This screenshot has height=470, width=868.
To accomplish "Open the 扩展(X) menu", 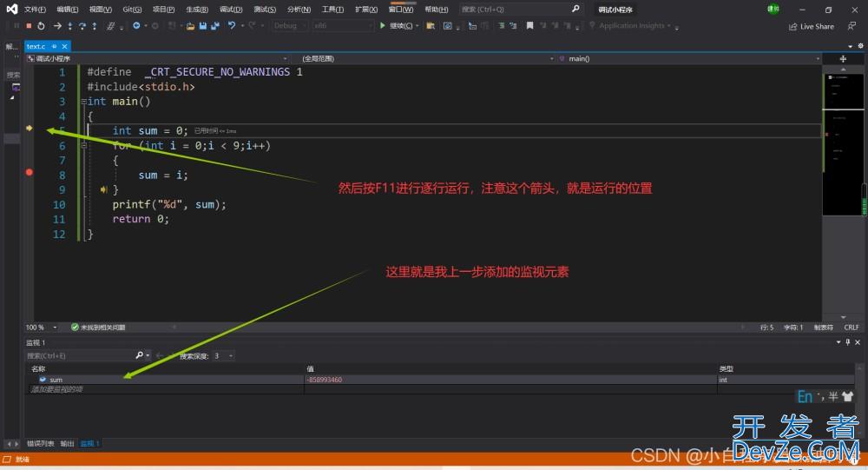I will (x=366, y=10).
